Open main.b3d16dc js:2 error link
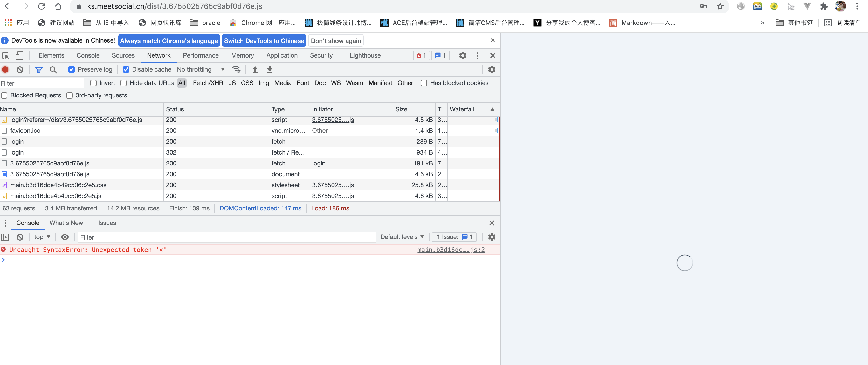The width and height of the screenshot is (868, 365). pos(451,250)
